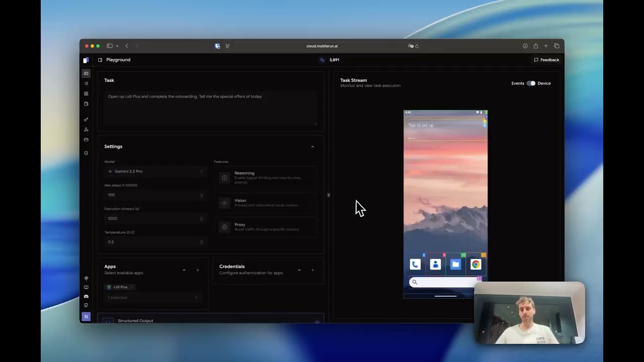Add credentials with the Credentials plus button
The width and height of the screenshot is (644, 362).
(312, 270)
